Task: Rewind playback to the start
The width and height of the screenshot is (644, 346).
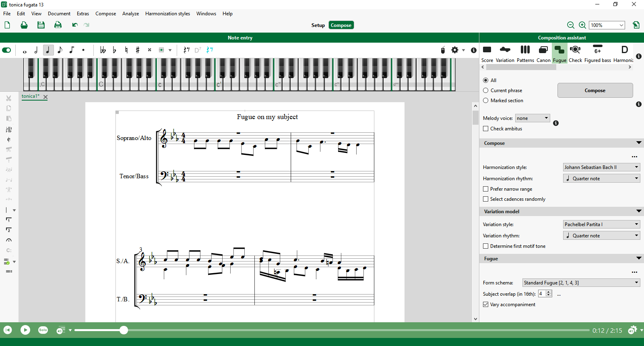Action: click(8, 330)
